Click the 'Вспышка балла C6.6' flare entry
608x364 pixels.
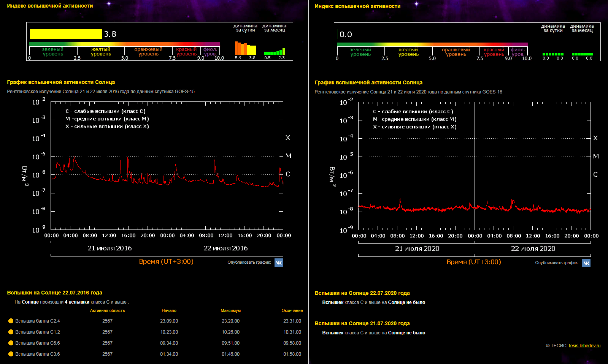pyautogui.click(x=38, y=343)
